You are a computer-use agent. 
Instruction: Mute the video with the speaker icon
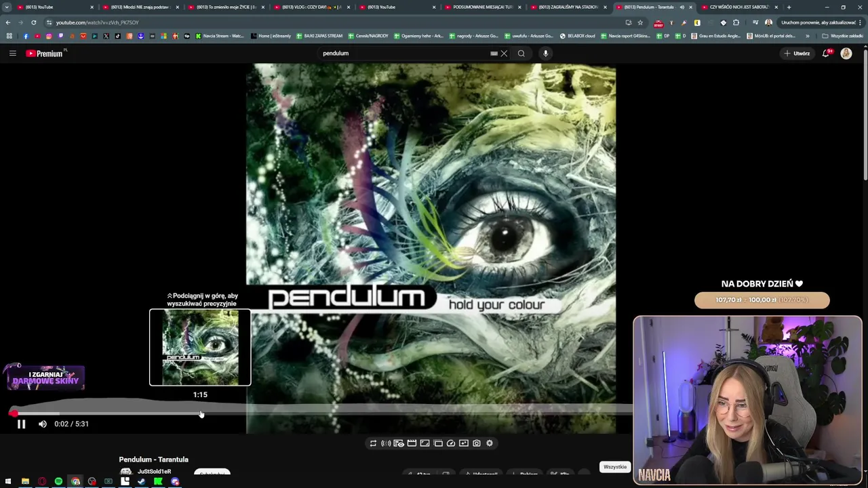click(43, 424)
